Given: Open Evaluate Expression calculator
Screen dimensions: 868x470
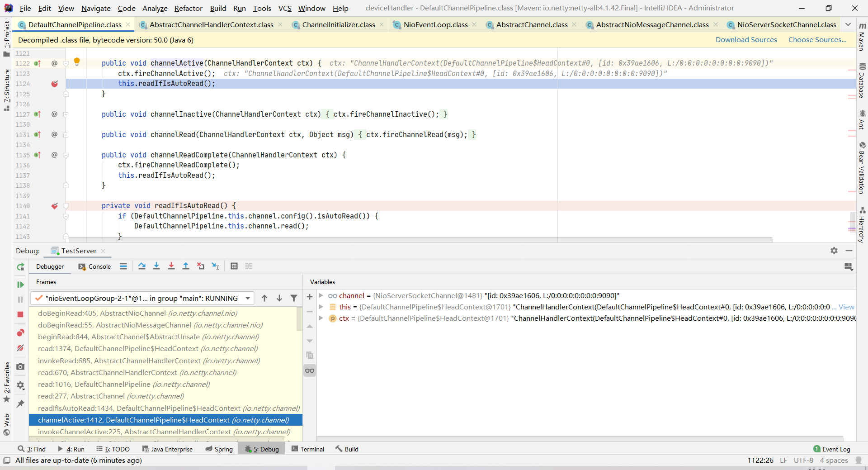Looking at the screenshot, I should (234, 266).
